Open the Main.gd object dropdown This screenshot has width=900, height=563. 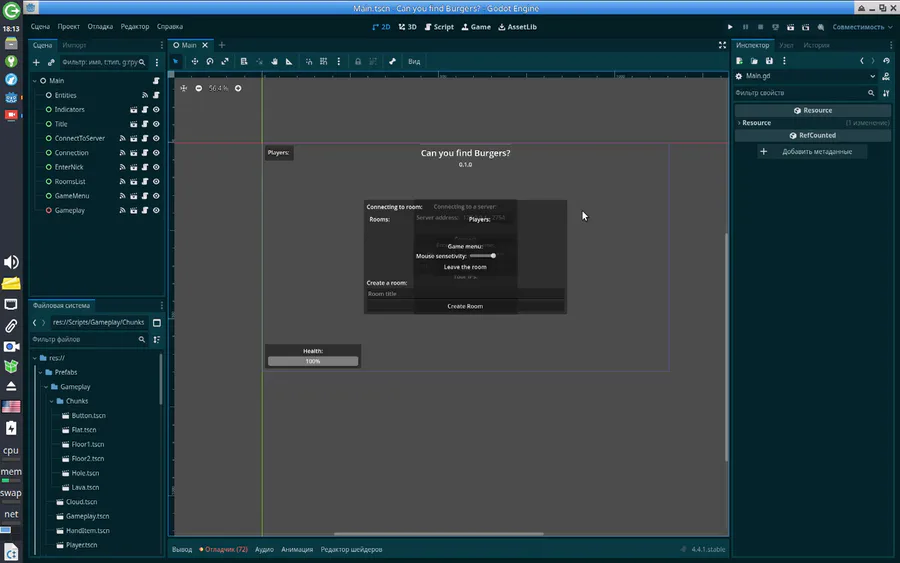pyautogui.click(x=807, y=76)
